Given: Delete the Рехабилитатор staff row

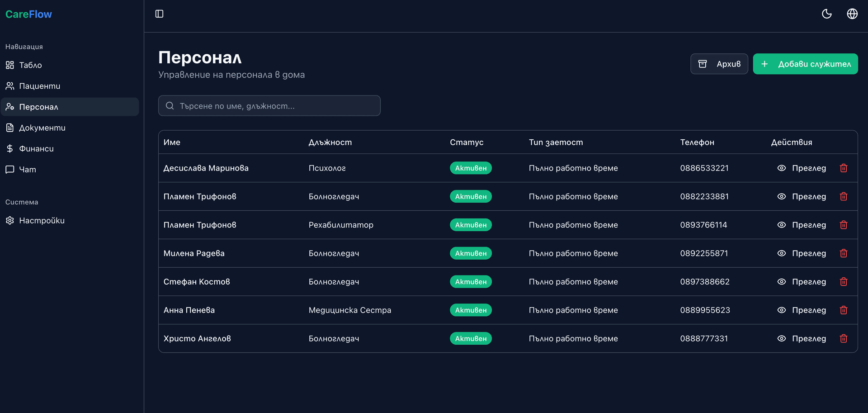Looking at the screenshot, I should coord(843,225).
